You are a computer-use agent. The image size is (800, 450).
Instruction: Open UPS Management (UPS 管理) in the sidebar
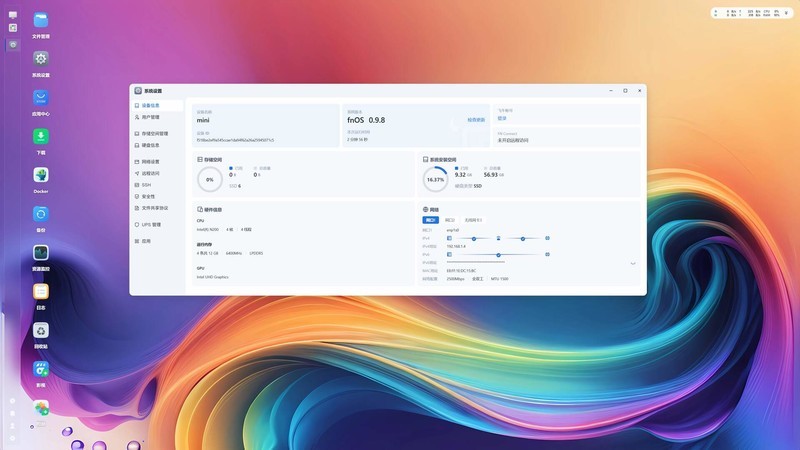click(157, 224)
